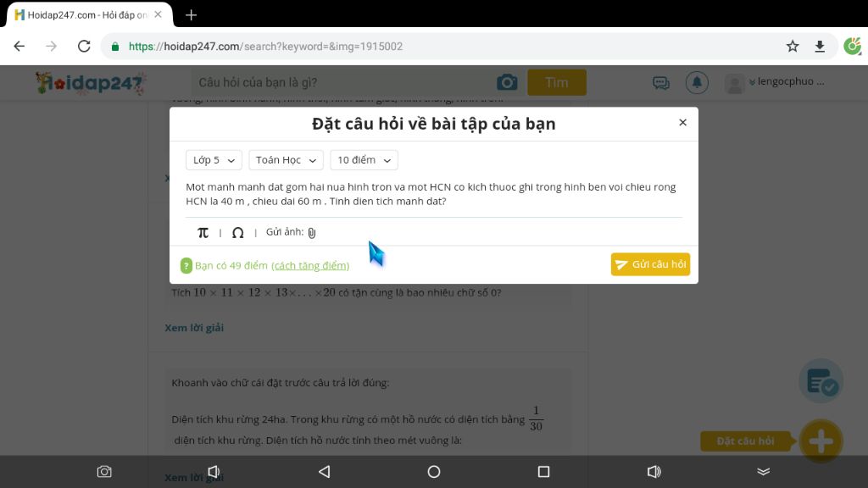
Task: Click the Hoidap247 site logo
Action: click(x=90, y=83)
